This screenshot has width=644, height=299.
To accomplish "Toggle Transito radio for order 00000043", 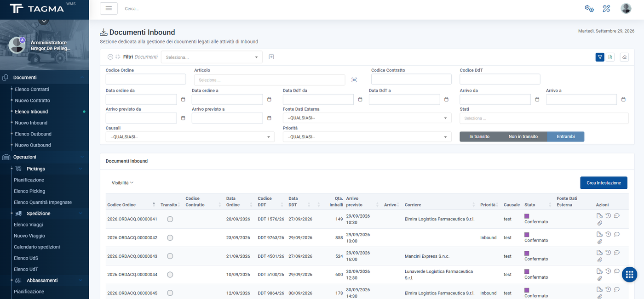I will [x=170, y=256].
